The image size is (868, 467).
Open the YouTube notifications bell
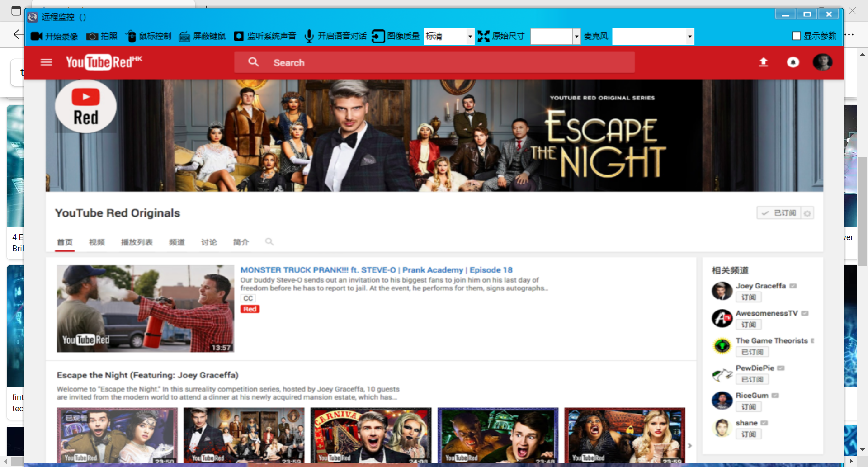793,62
